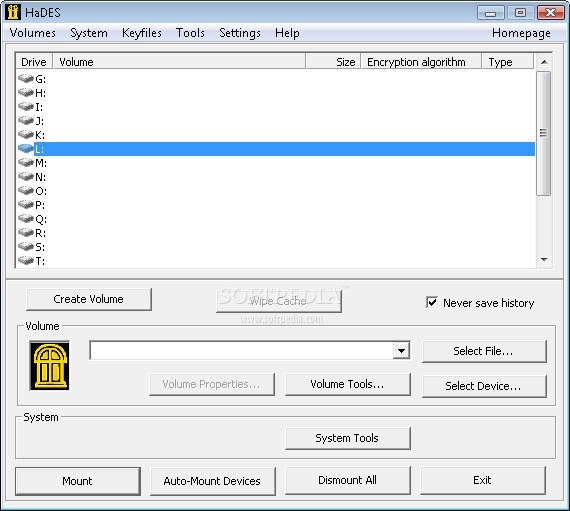Open System Tools
This screenshot has height=511, width=570.
[x=348, y=438]
